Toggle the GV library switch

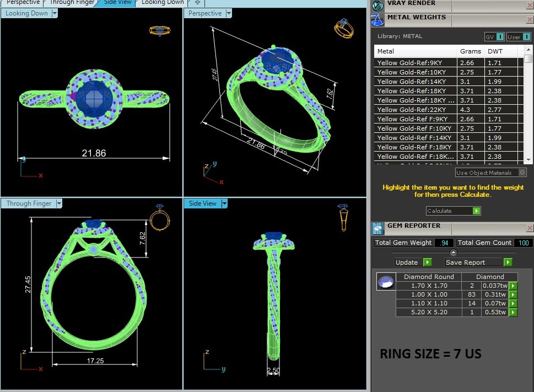coord(500,37)
